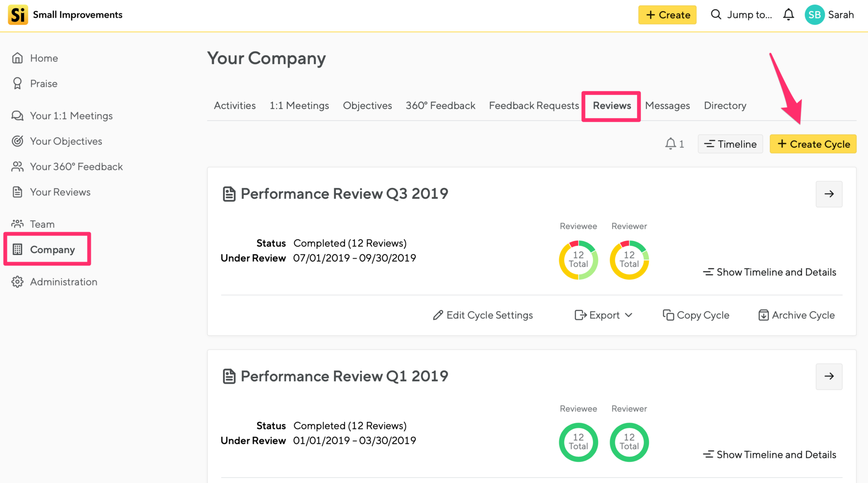868x483 pixels.
Task: Click the Edit pencil icon for Q3 cycle
Action: (439, 315)
